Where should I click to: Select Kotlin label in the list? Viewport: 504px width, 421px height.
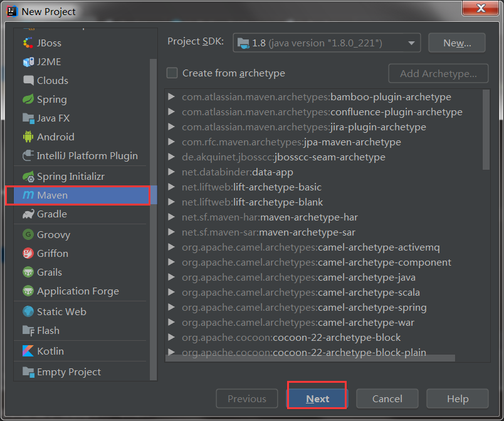[x=51, y=351]
